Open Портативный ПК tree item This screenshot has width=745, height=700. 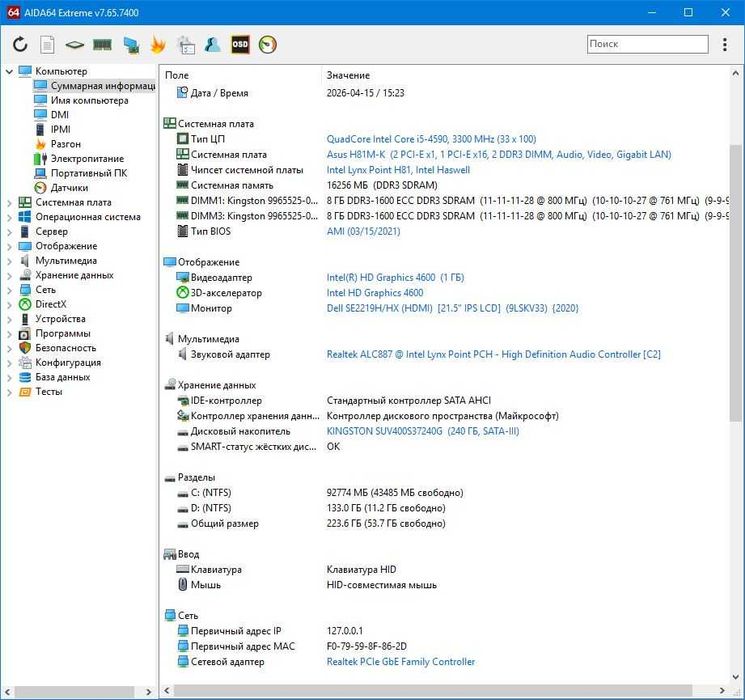pyautogui.click(x=80, y=173)
